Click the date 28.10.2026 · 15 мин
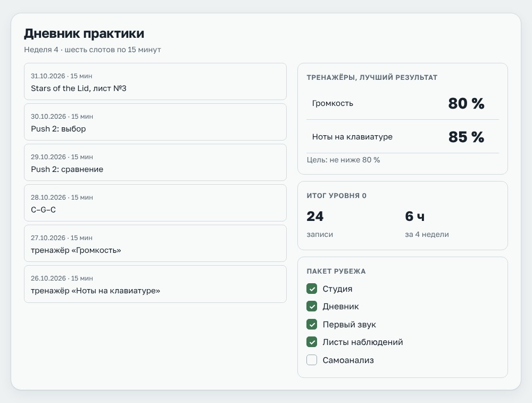Image resolution: width=532 pixels, height=403 pixels. [62, 198]
